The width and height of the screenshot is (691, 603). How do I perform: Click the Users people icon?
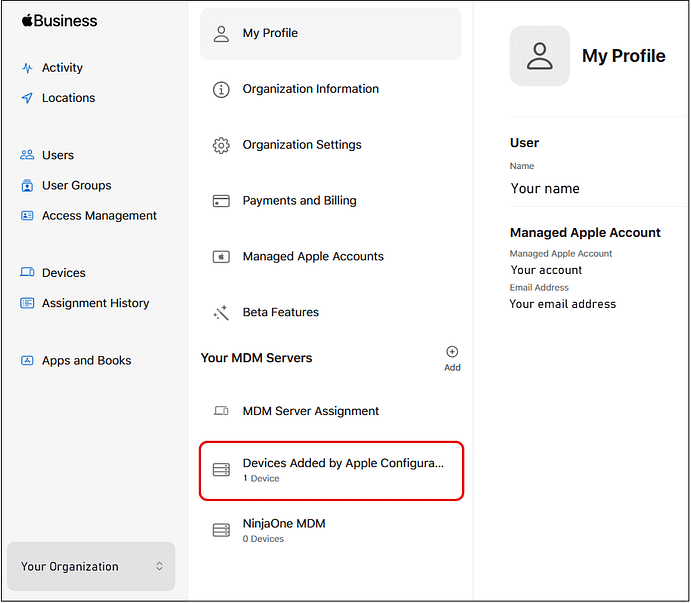(x=27, y=155)
